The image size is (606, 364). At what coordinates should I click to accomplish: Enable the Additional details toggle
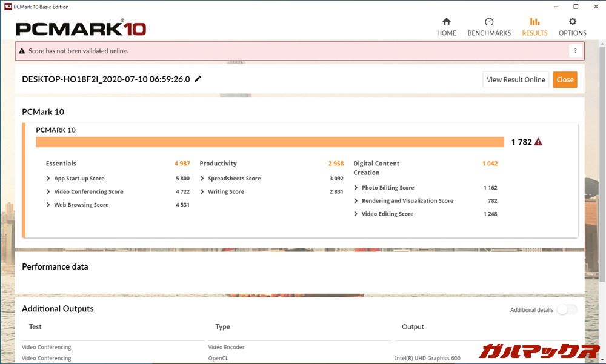(567, 310)
